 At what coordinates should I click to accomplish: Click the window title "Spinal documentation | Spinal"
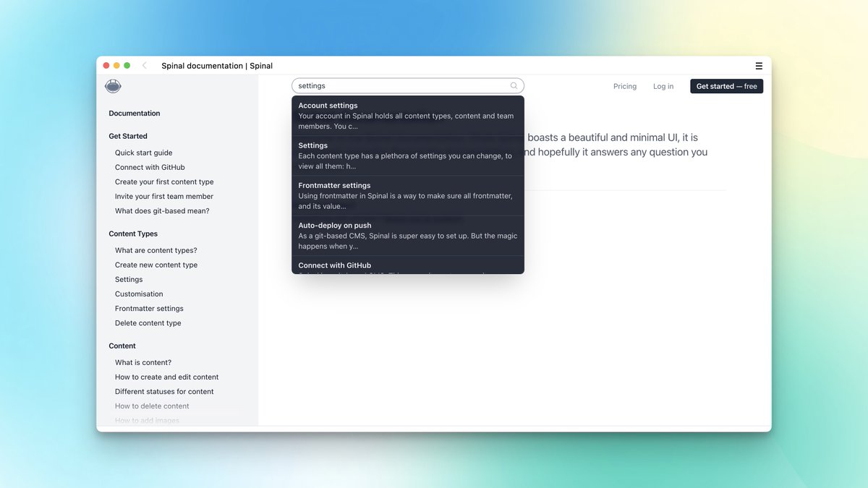(217, 66)
